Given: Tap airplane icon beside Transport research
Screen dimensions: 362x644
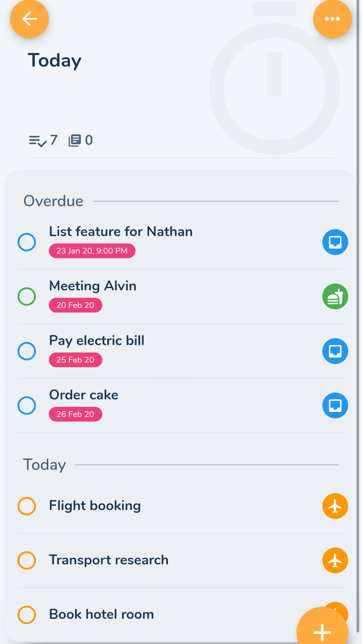Looking at the screenshot, I should 335,560.
